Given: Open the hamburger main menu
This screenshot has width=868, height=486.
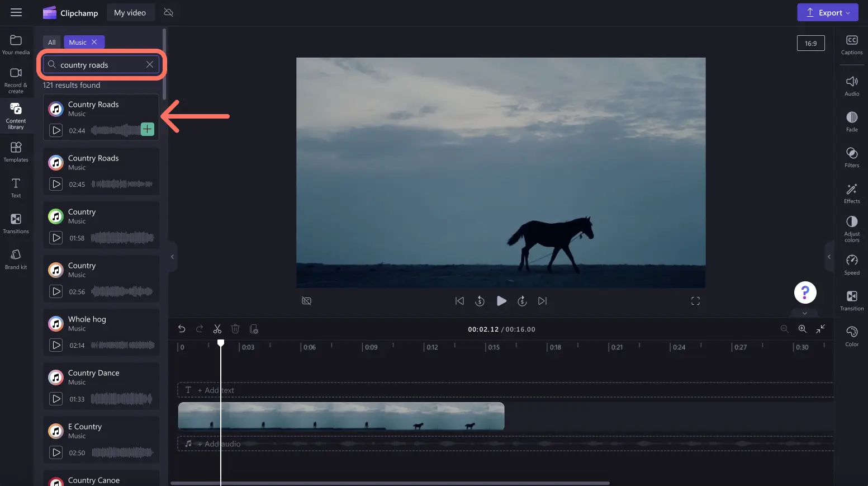Looking at the screenshot, I should (16, 12).
